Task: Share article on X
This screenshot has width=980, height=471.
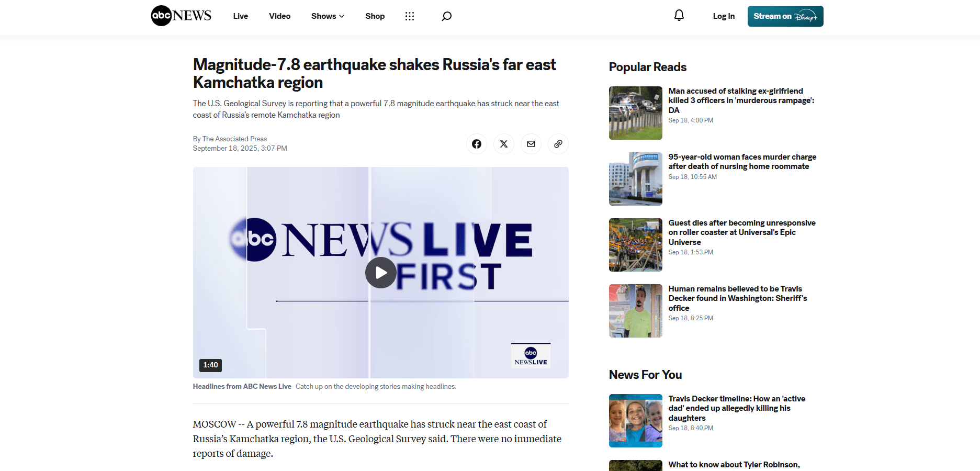Action: [504, 144]
